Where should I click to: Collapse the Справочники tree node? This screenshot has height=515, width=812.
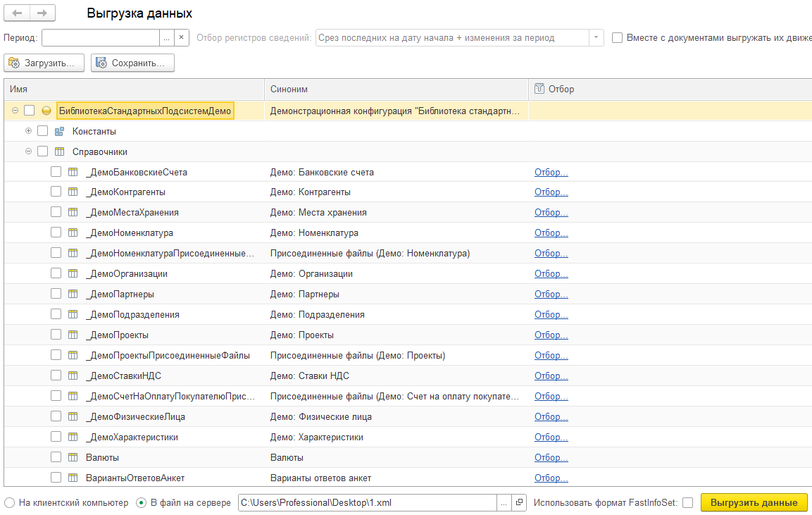28,151
